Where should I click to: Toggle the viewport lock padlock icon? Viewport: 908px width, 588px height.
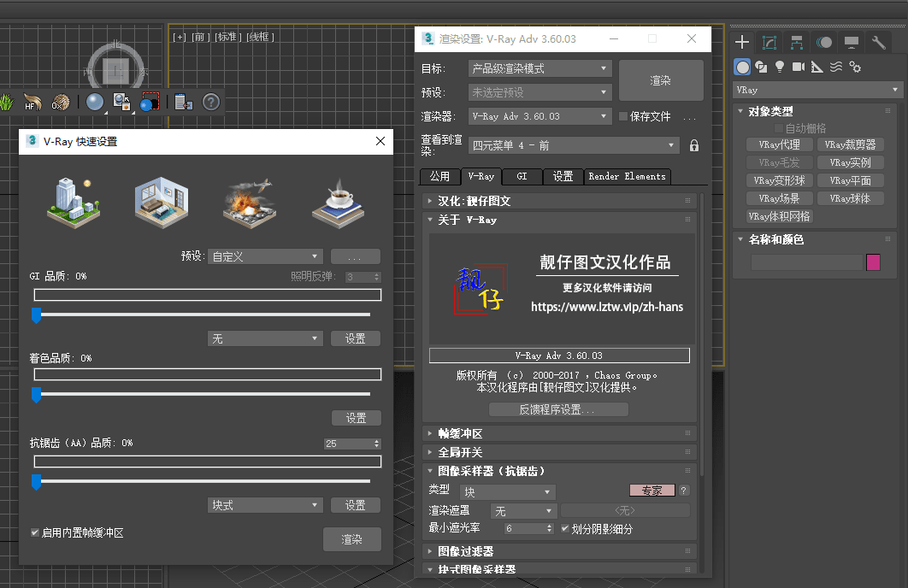pos(693,145)
